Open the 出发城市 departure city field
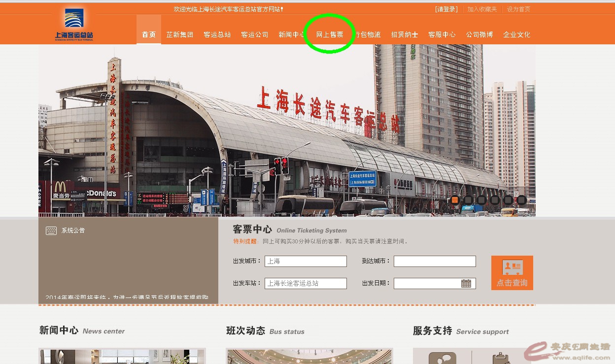615x364 pixels. tap(306, 261)
